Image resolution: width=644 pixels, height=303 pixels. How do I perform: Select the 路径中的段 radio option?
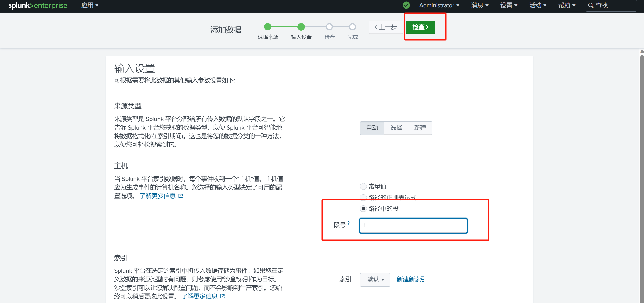(x=363, y=208)
